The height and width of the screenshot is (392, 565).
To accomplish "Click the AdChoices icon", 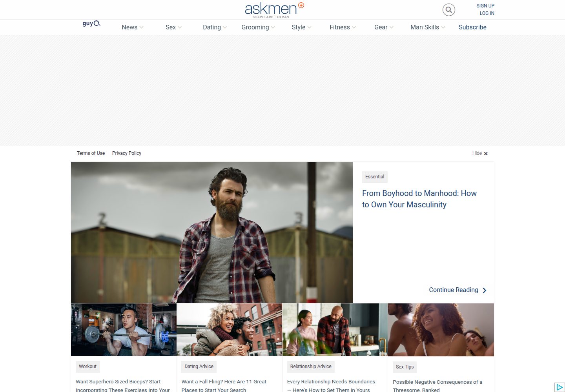I will (x=560, y=387).
